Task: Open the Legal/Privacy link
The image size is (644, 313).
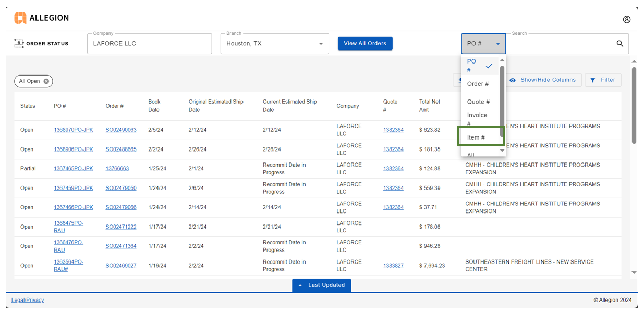Action: coord(28,300)
